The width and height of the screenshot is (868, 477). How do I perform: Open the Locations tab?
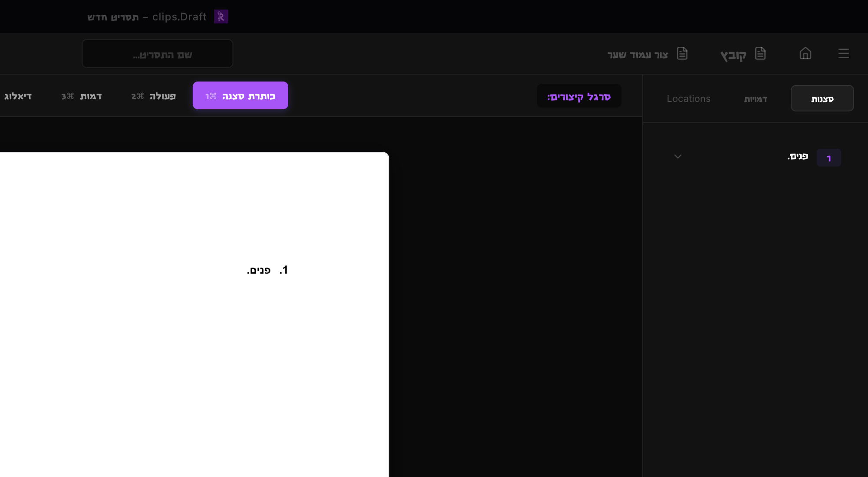[x=688, y=99]
